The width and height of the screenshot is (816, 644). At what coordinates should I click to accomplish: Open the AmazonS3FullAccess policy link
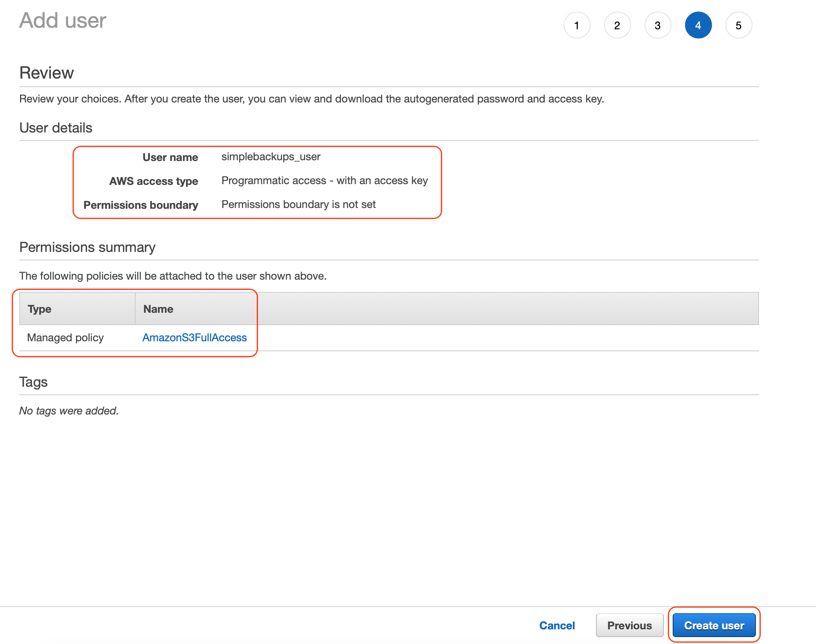coord(195,337)
